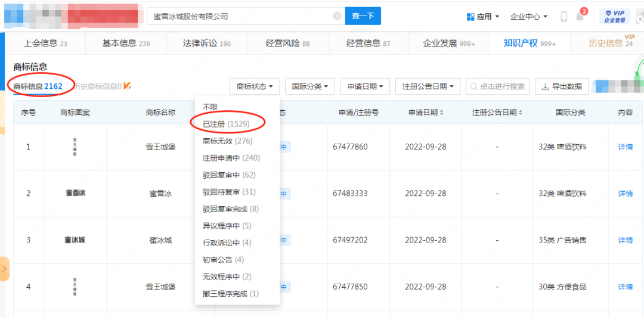Open the 注册公告日期 filter dropdown
This screenshot has width=644, height=317.
click(x=428, y=86)
